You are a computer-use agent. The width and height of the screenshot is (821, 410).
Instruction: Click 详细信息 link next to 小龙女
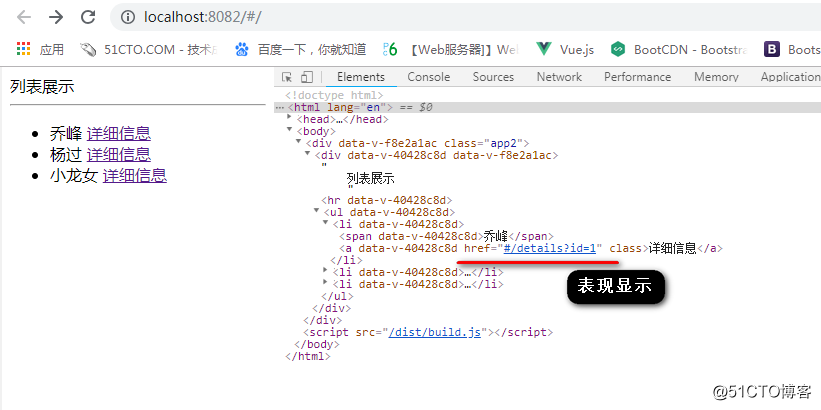coord(135,175)
